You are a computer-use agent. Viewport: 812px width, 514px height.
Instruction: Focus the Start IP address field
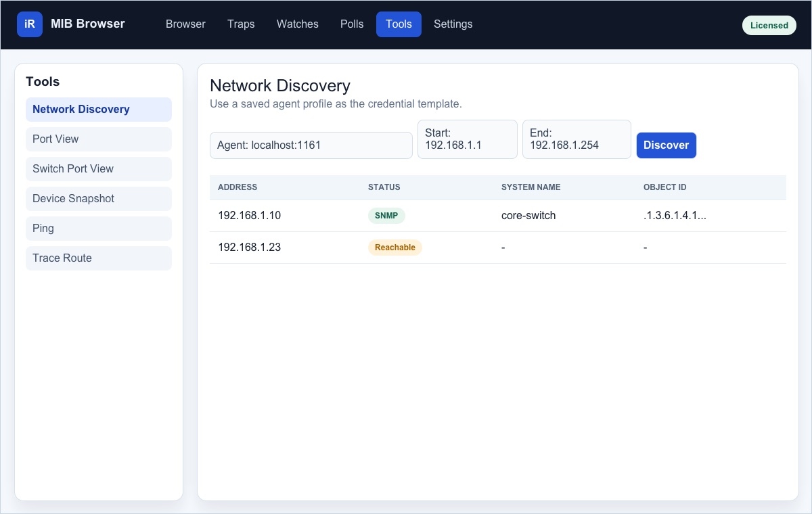pos(468,139)
